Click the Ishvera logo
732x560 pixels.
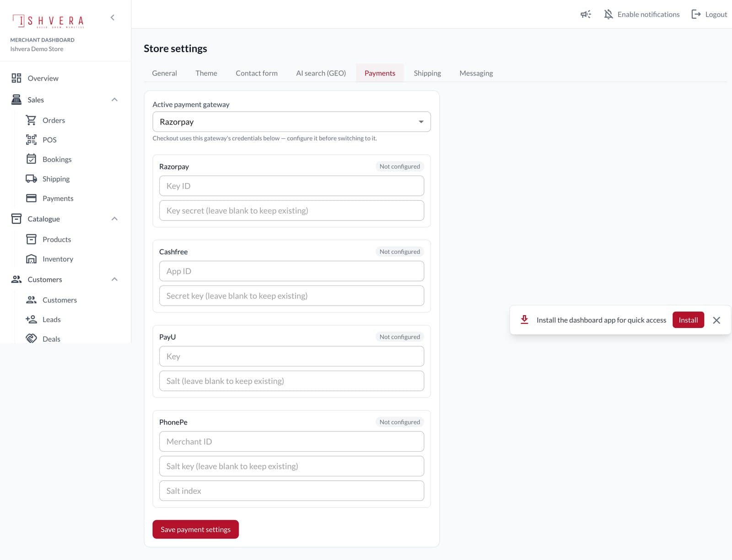48,21
